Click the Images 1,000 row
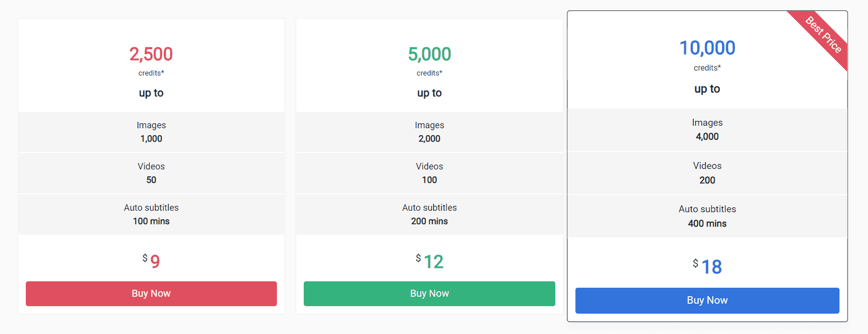The height and width of the screenshot is (334, 868). (151, 132)
